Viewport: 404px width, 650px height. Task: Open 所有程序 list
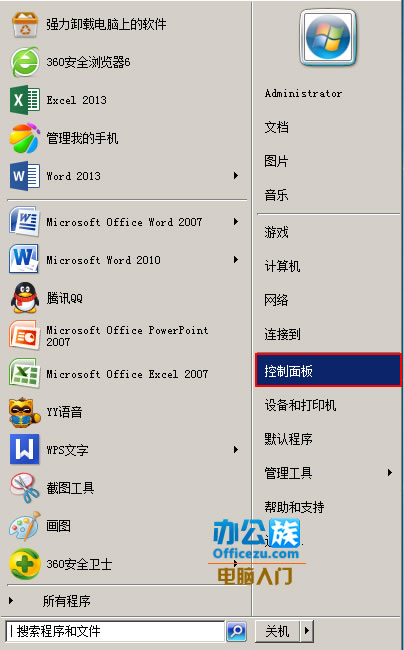coord(66,601)
